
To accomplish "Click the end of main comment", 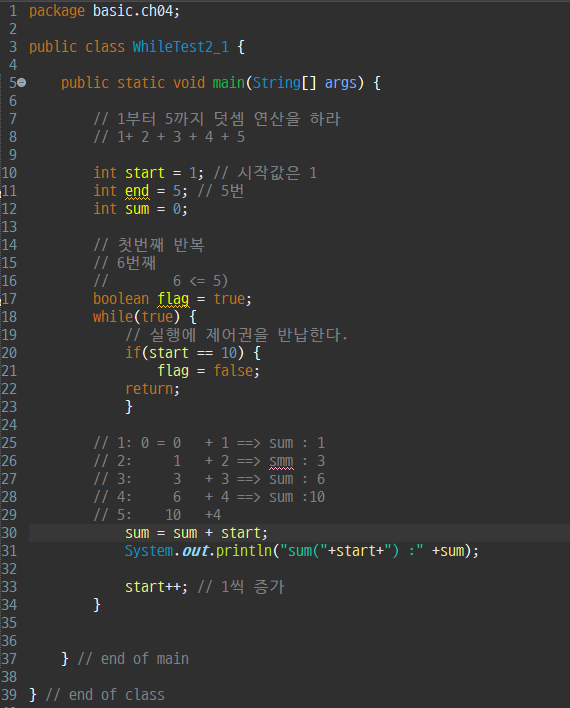I will (133, 659).
